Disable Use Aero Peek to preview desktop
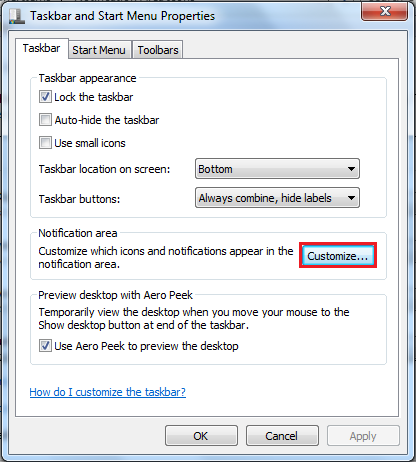416x462 pixels. [x=45, y=346]
